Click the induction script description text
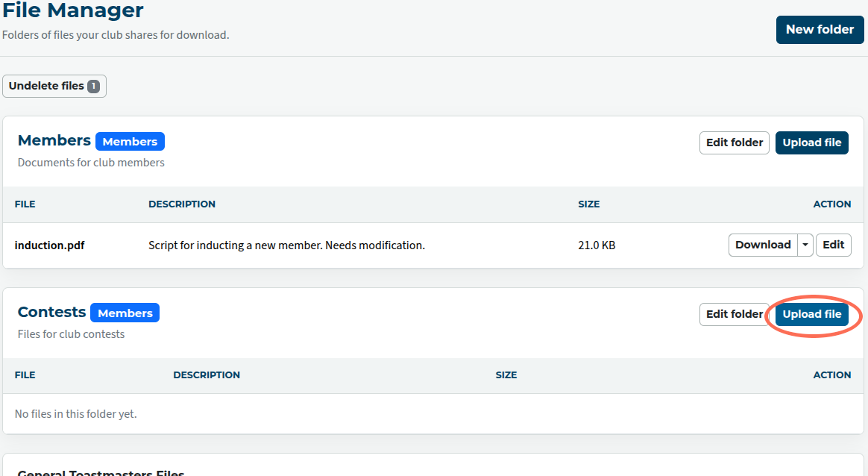Screen dimensions: 868x476 click(286, 245)
